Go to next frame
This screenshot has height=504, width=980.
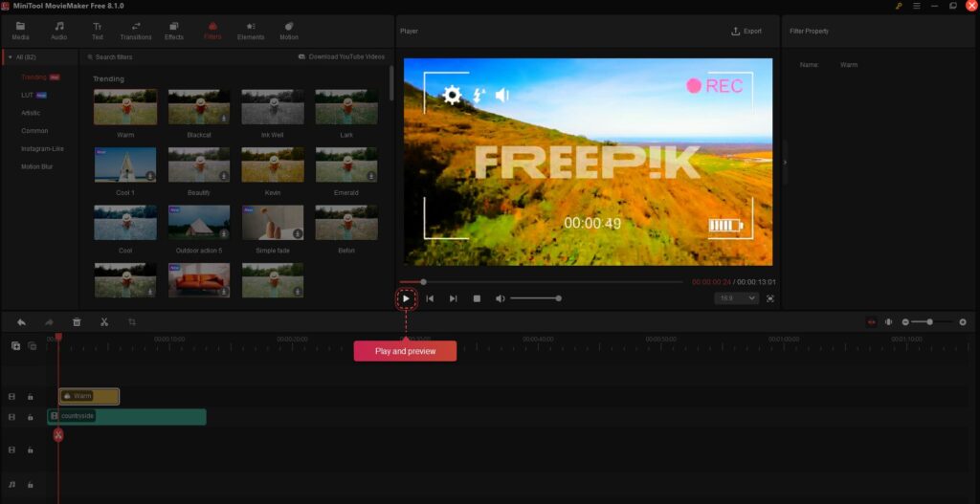[453, 298]
